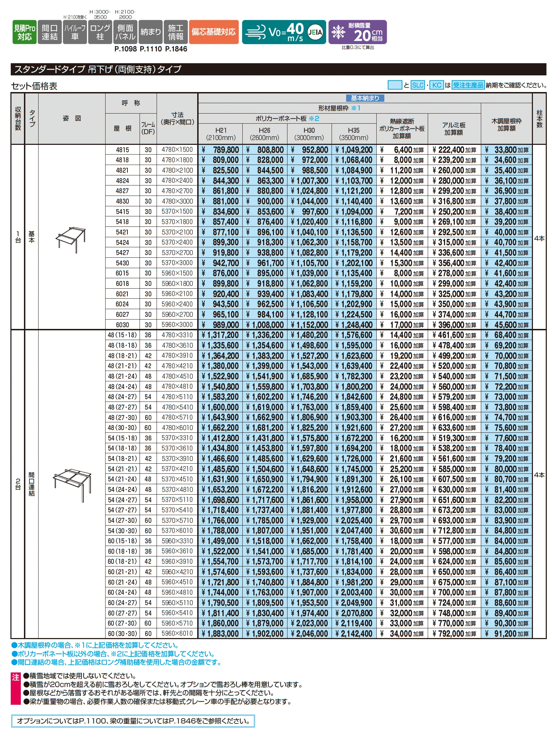This screenshot has width=560, height=736.
Task: Click the blue 基本納まり header label
Action: tap(365, 98)
